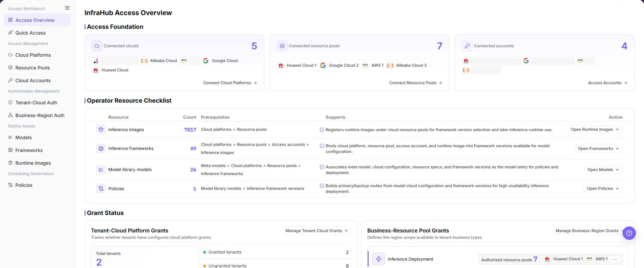Viewport: 644px width, 268px height.
Task: Open the Runtime Images menu item
Action: click(x=37, y=163)
